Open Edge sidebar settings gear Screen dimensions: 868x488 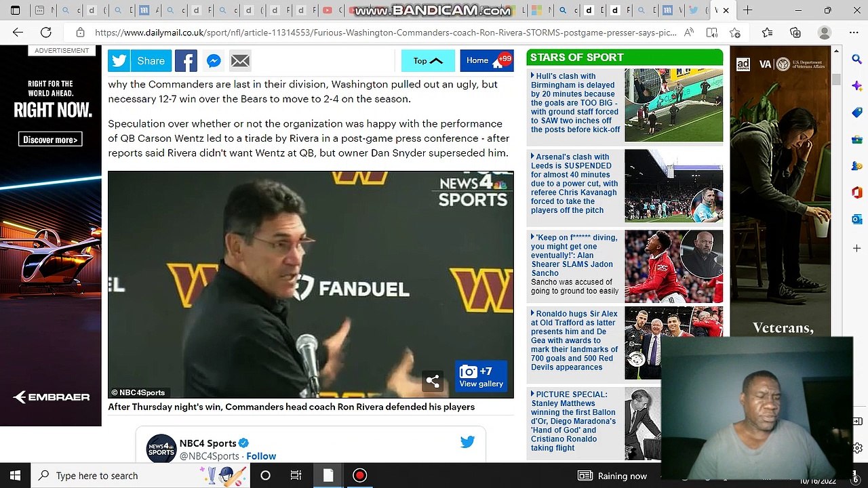(x=858, y=448)
